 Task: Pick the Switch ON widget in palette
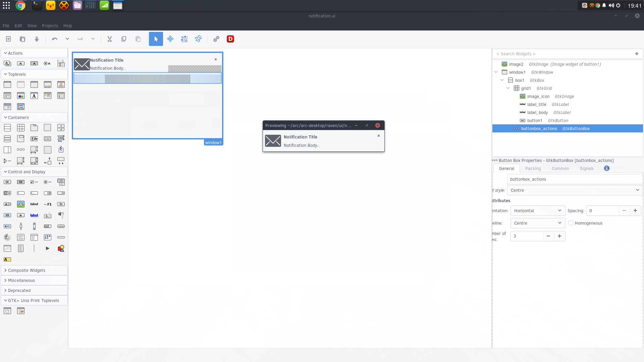click(x=21, y=182)
